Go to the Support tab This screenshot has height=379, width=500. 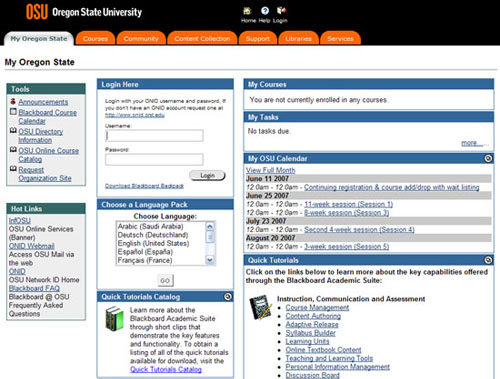pyautogui.click(x=258, y=39)
